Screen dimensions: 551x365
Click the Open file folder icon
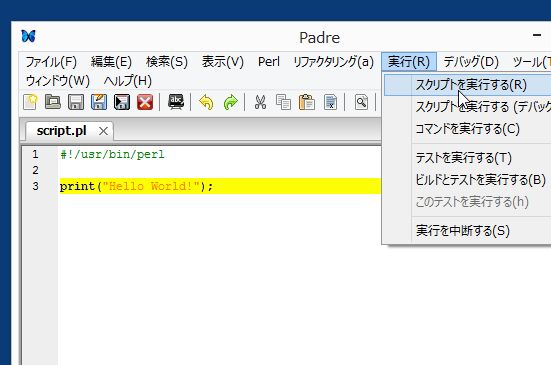point(53,102)
